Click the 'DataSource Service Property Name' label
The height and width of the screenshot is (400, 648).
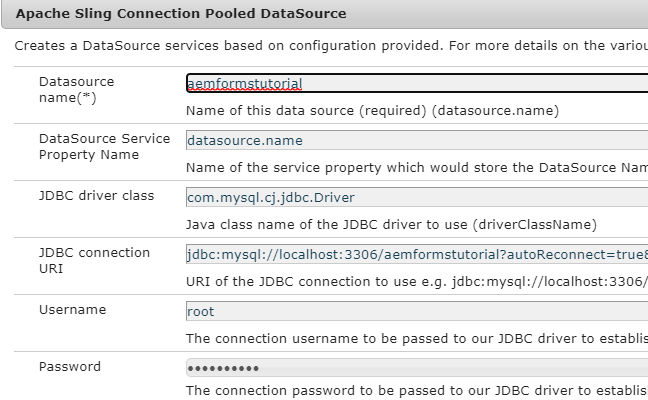[x=105, y=146]
